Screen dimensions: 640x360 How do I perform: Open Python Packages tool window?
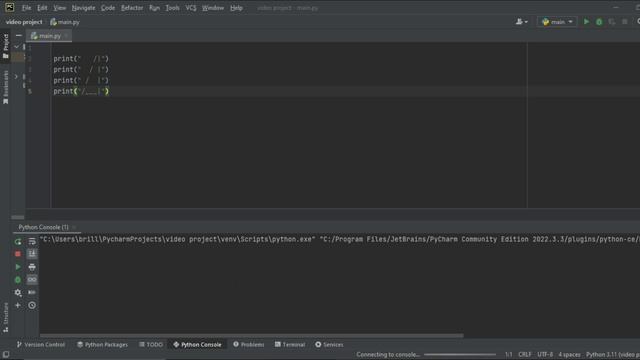(102, 344)
